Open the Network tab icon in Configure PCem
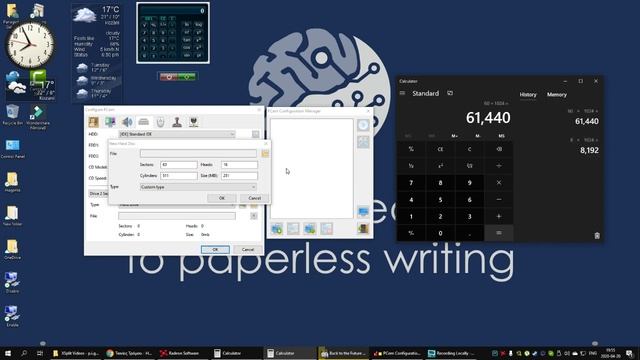 193,122
